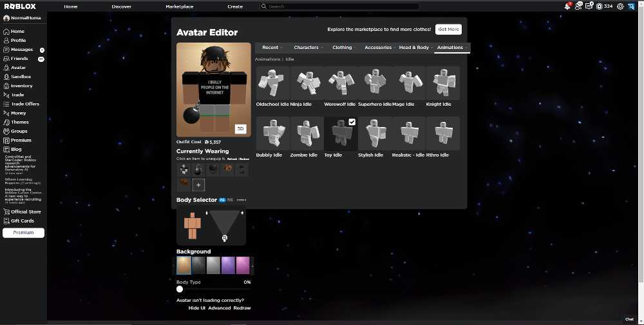The image size is (644, 325).
Task: Open Friends in the left sidebar
Action: pos(15,59)
